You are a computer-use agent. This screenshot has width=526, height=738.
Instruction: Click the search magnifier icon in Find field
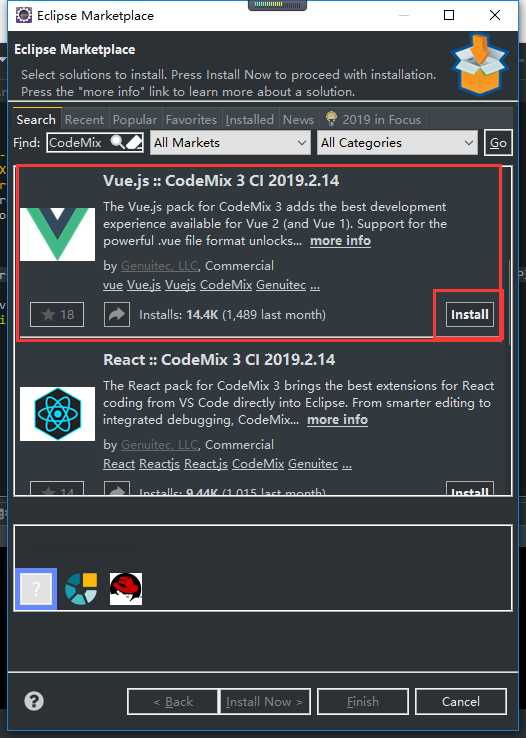tap(117, 142)
